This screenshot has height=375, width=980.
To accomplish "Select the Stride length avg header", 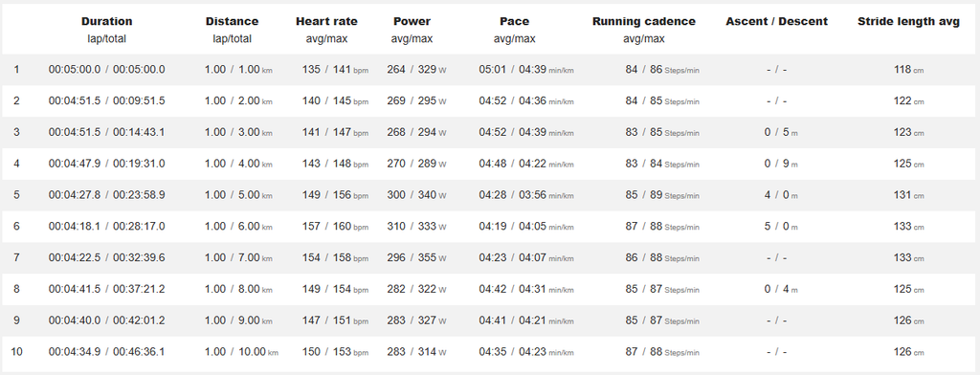I will 909,21.
